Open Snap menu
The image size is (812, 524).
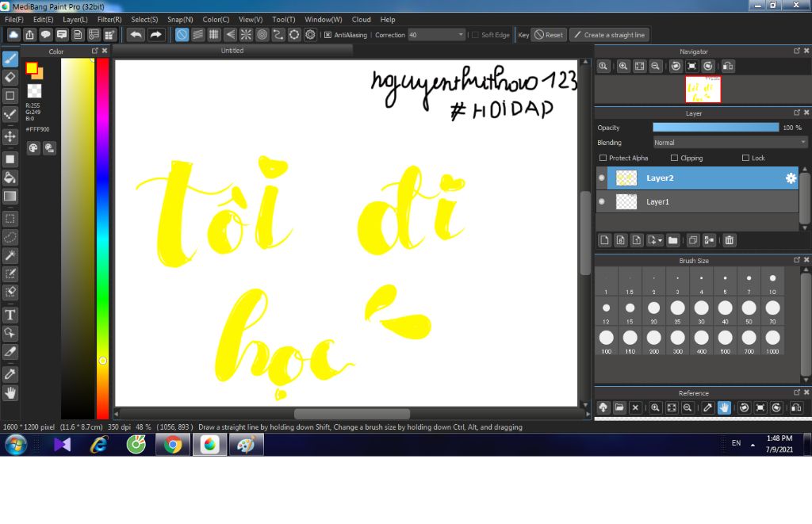tap(180, 19)
